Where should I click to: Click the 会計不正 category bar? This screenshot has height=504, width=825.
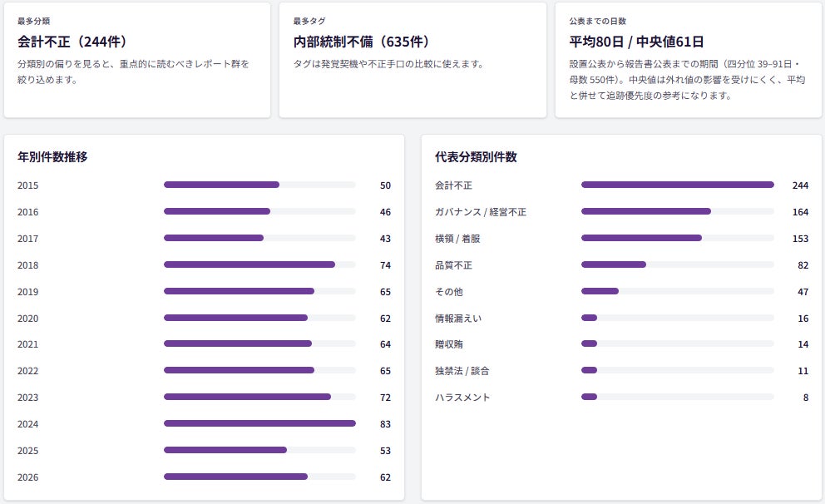[677, 185]
